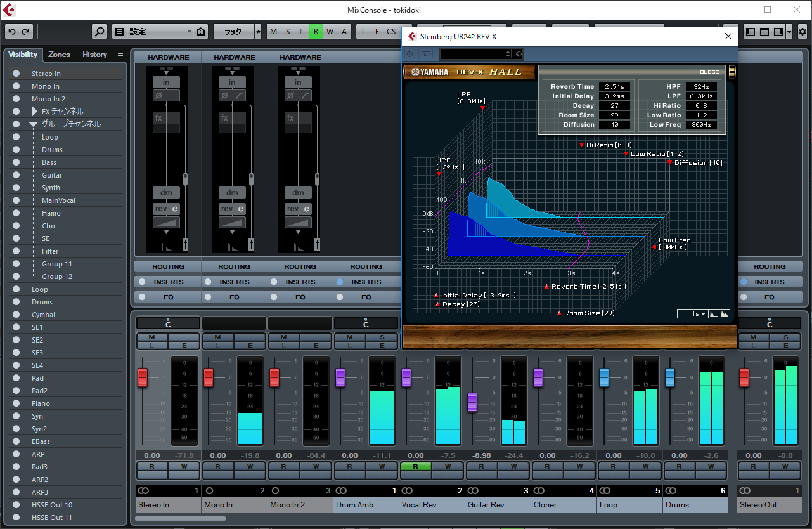Screen dimensions: 812x529
Task: Click the house-shaped configuration icon
Action: click(200, 32)
